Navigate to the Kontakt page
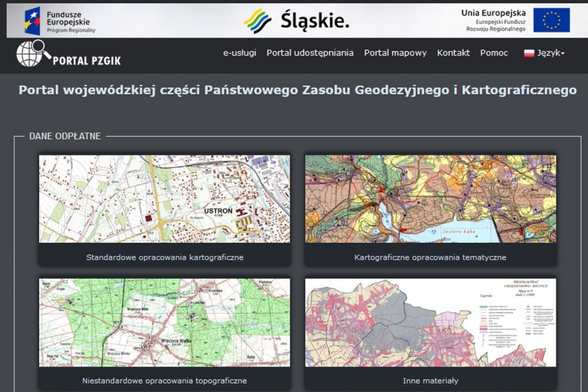This screenshot has width=588, height=392. click(453, 53)
